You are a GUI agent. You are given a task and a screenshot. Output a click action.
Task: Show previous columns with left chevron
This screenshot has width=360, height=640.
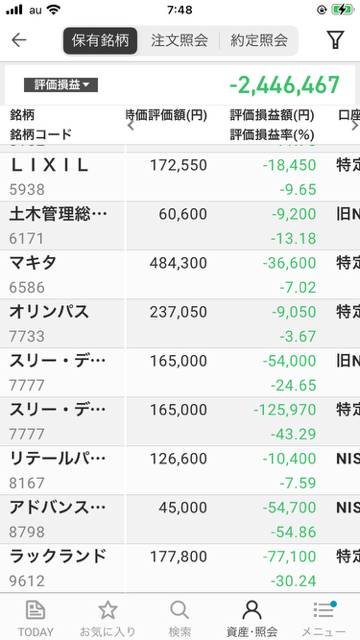[130, 126]
